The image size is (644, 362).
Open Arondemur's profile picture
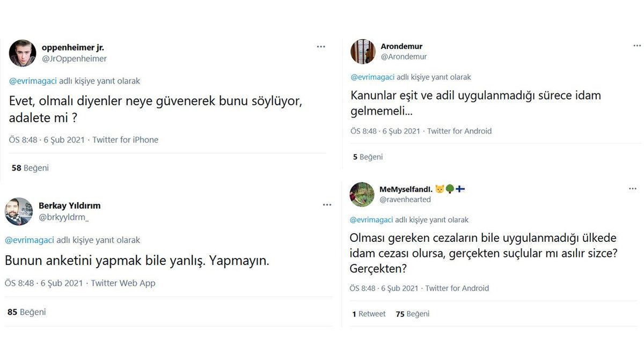(x=363, y=51)
